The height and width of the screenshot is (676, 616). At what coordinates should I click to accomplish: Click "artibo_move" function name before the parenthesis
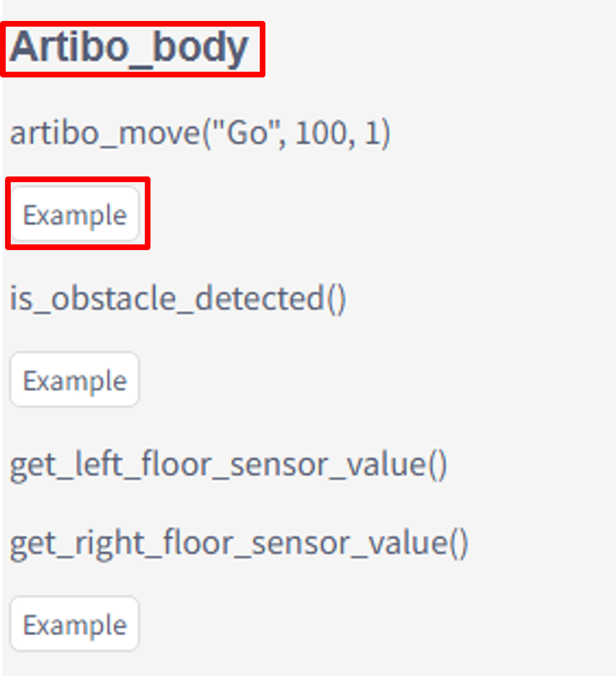[x=105, y=133]
